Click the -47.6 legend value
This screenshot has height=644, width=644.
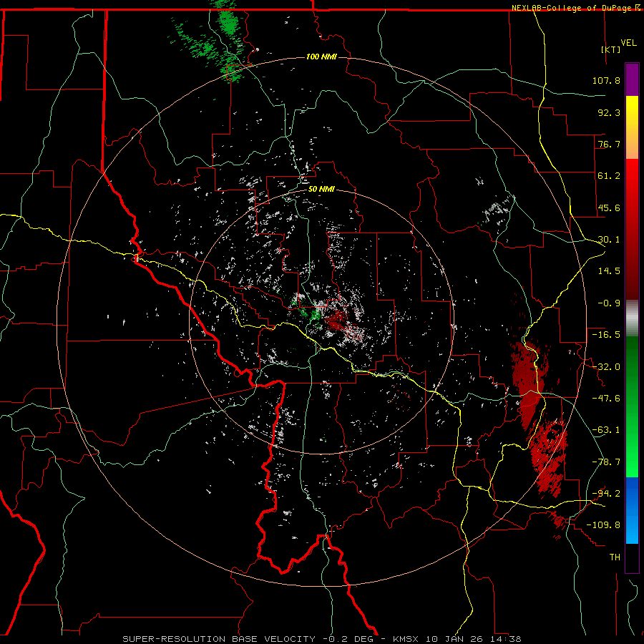(x=606, y=399)
